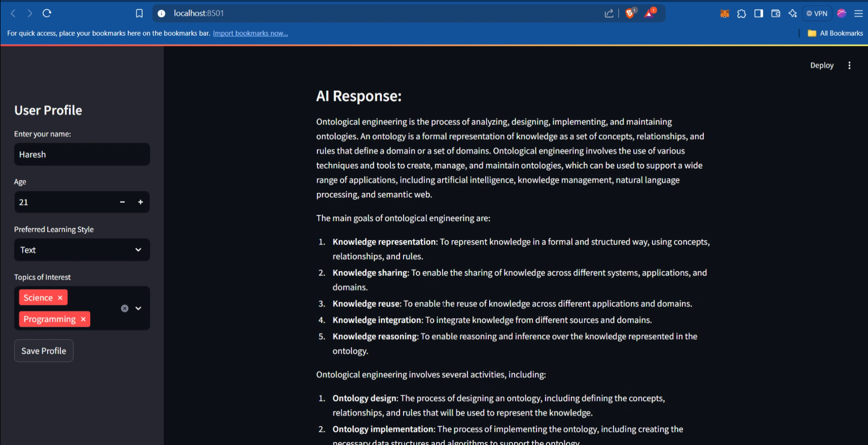Click the Save Profile button

[44, 351]
